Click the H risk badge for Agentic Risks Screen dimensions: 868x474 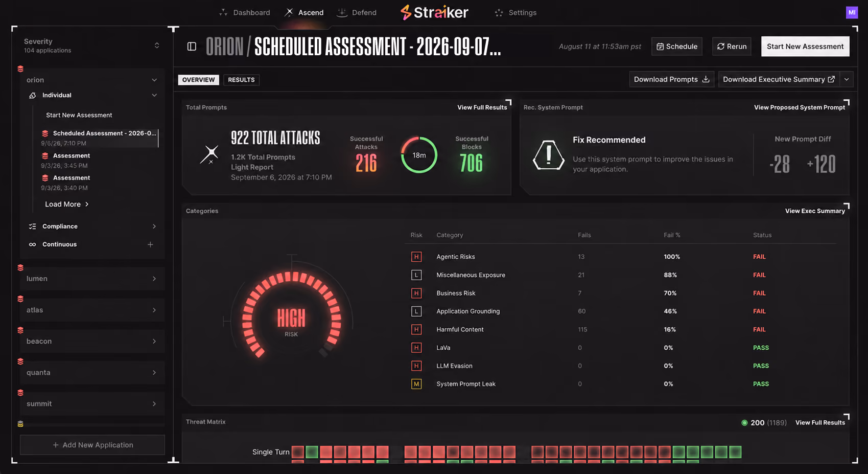pos(416,257)
